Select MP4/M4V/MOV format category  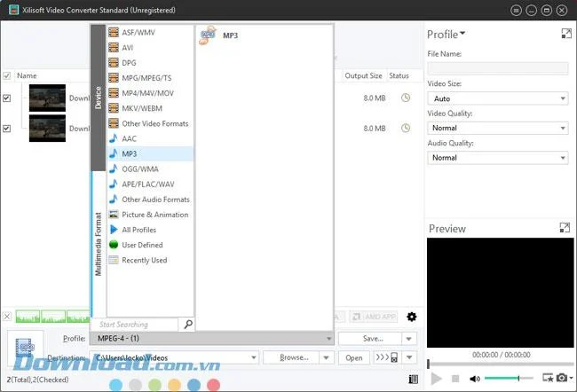click(150, 93)
